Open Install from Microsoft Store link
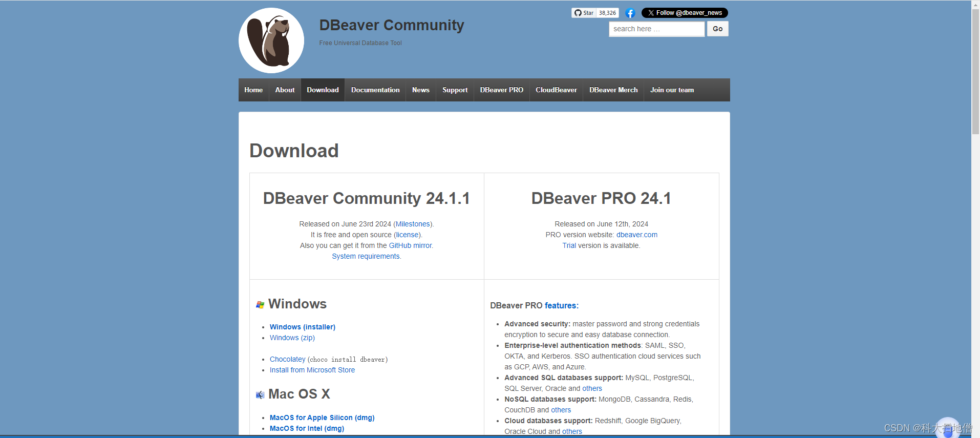The height and width of the screenshot is (438, 980). click(312, 370)
